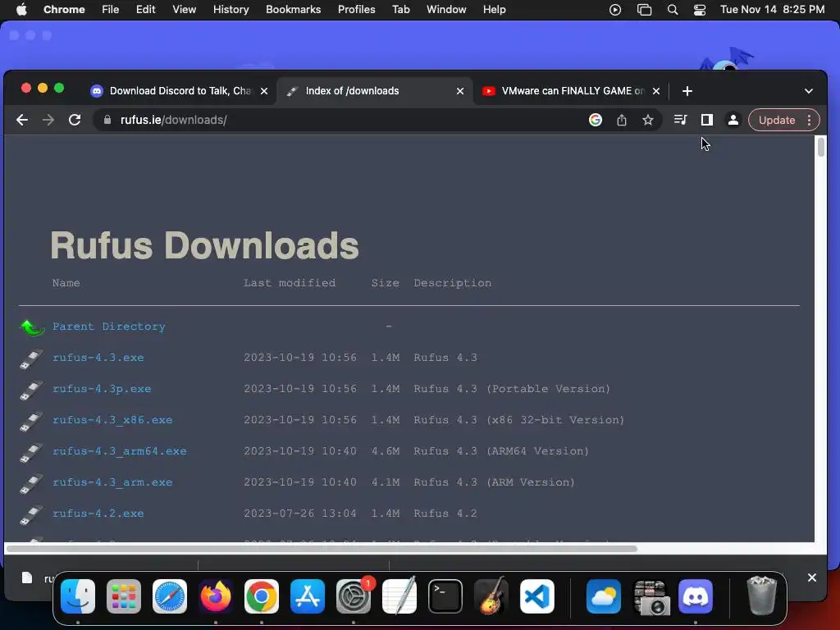Open System Settings from the Dock
The image size is (840, 630).
point(354,596)
